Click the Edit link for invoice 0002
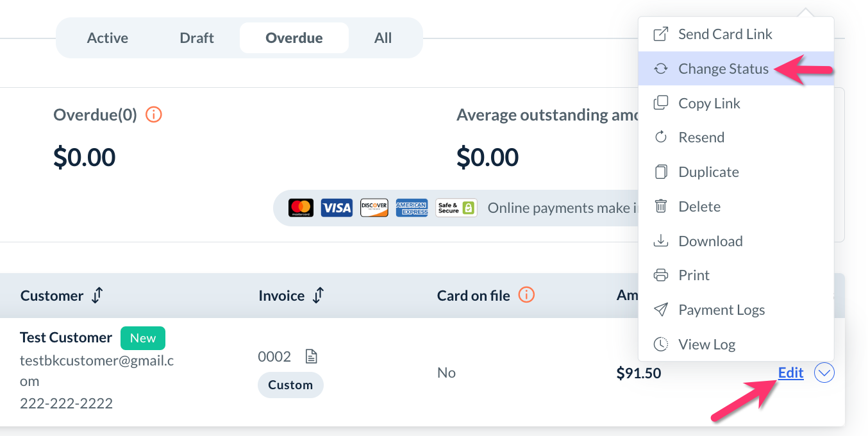The image size is (868, 436). point(790,373)
